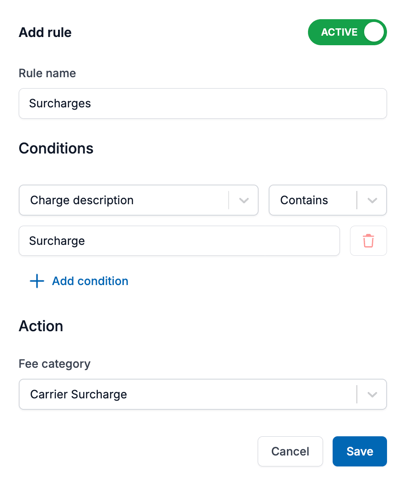The width and height of the screenshot is (403, 487).
Task: Open the Contains operator chevron
Action: pyautogui.click(x=372, y=200)
